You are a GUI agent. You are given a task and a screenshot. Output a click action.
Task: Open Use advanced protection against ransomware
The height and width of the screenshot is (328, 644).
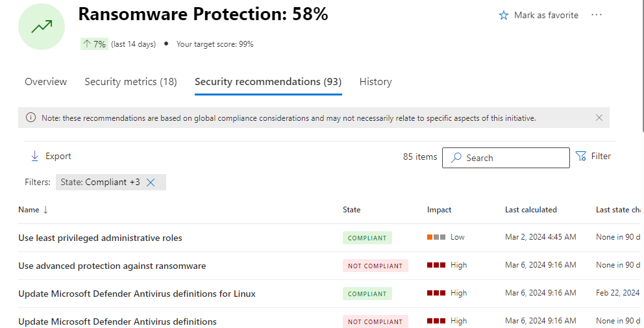112,266
